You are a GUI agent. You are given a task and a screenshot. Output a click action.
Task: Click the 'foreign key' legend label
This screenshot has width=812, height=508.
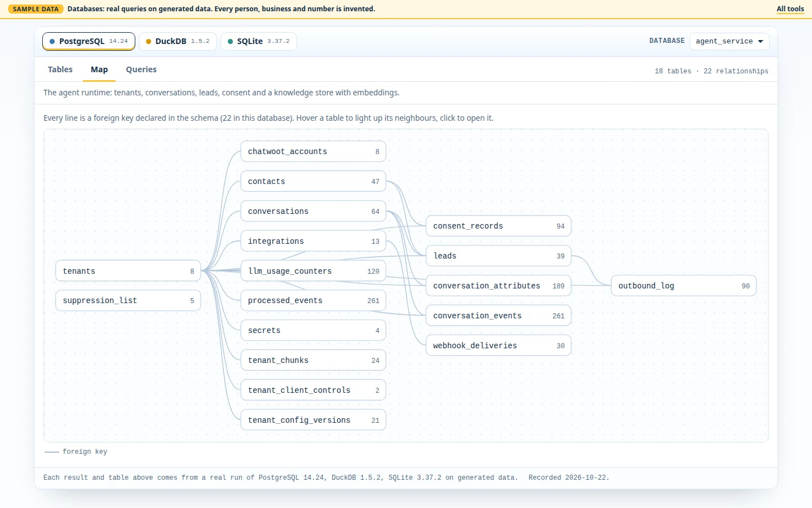point(85,452)
